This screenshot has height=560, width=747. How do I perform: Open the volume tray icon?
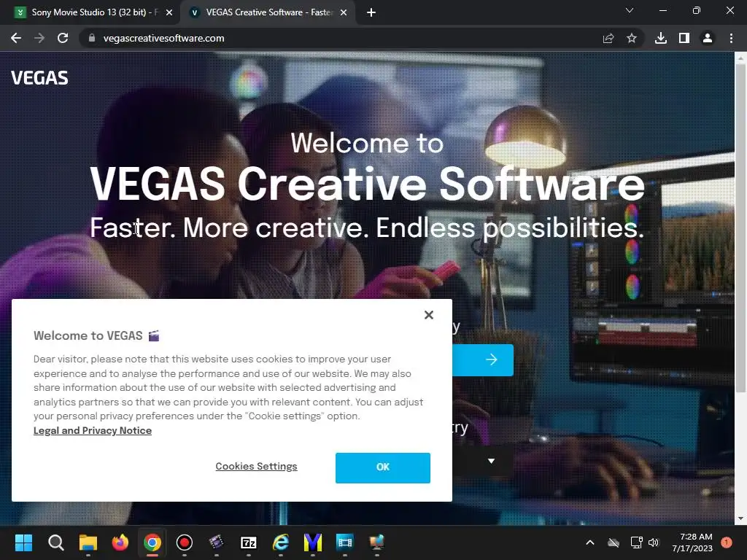pyautogui.click(x=654, y=542)
